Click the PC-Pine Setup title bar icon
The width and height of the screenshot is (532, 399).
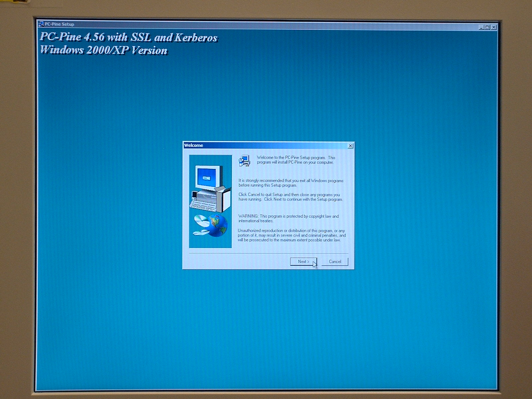tap(41, 24)
